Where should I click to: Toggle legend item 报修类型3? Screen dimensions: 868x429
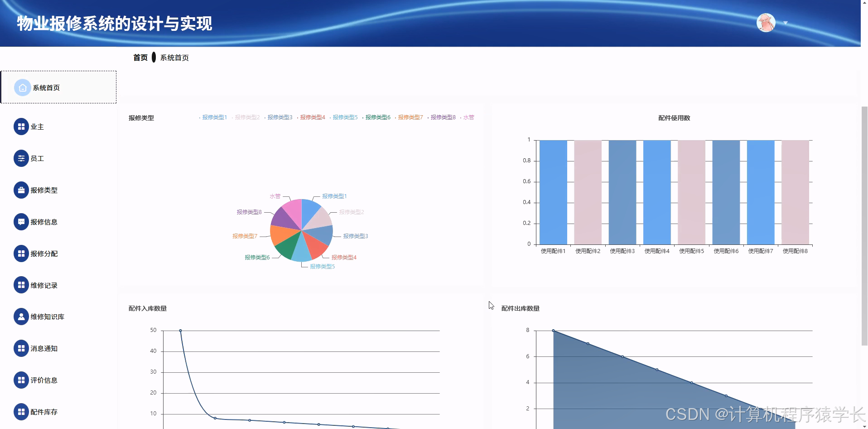tap(278, 117)
